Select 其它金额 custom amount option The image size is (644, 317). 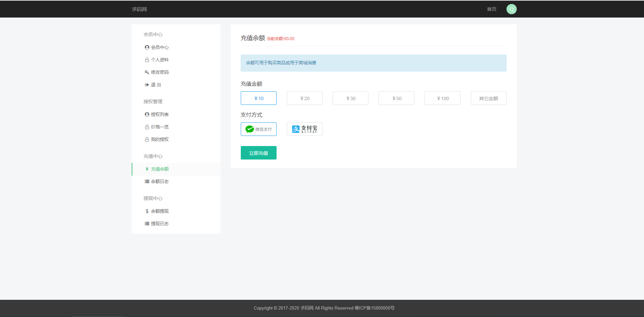pyautogui.click(x=488, y=98)
